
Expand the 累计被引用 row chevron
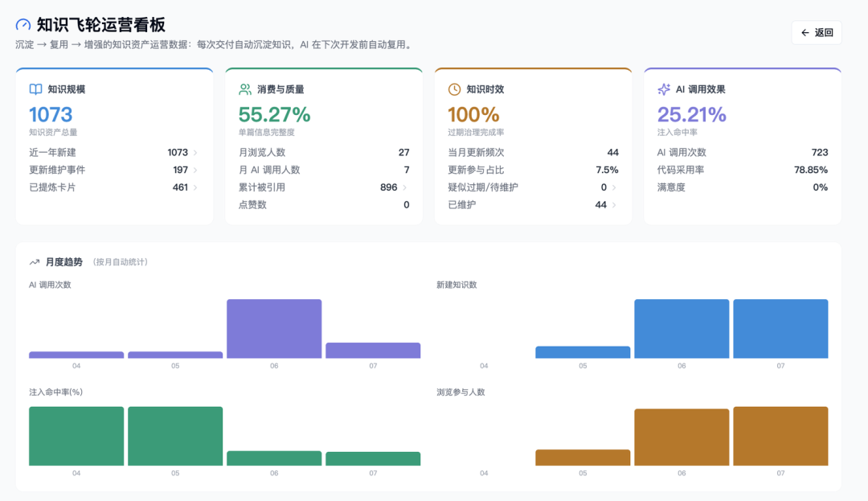[x=404, y=187]
